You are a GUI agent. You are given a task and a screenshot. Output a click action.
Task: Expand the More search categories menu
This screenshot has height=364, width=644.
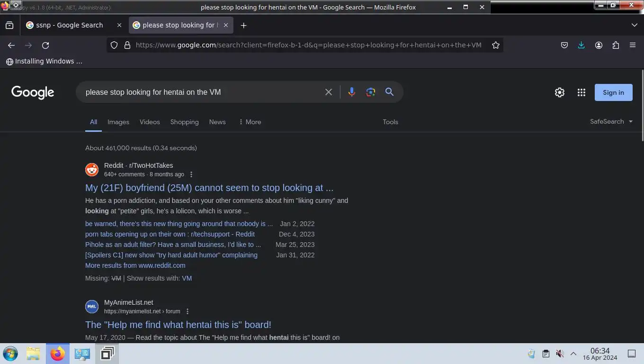[250, 122]
